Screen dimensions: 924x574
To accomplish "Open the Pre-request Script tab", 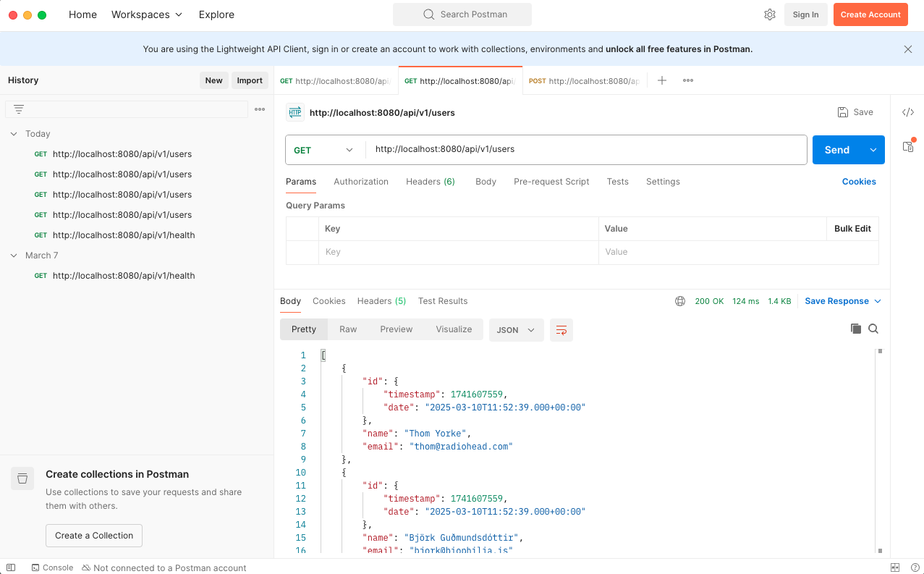I will coord(551,182).
